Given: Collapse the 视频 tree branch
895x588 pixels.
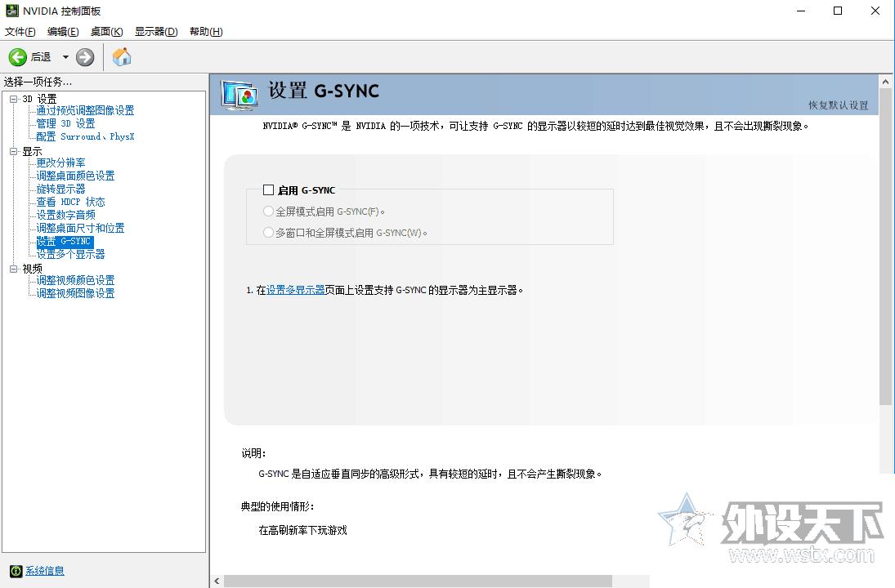Looking at the screenshot, I should click(x=15, y=267).
